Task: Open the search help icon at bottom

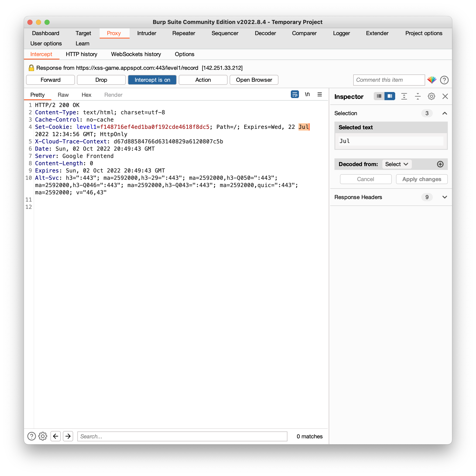Action: coord(31,436)
